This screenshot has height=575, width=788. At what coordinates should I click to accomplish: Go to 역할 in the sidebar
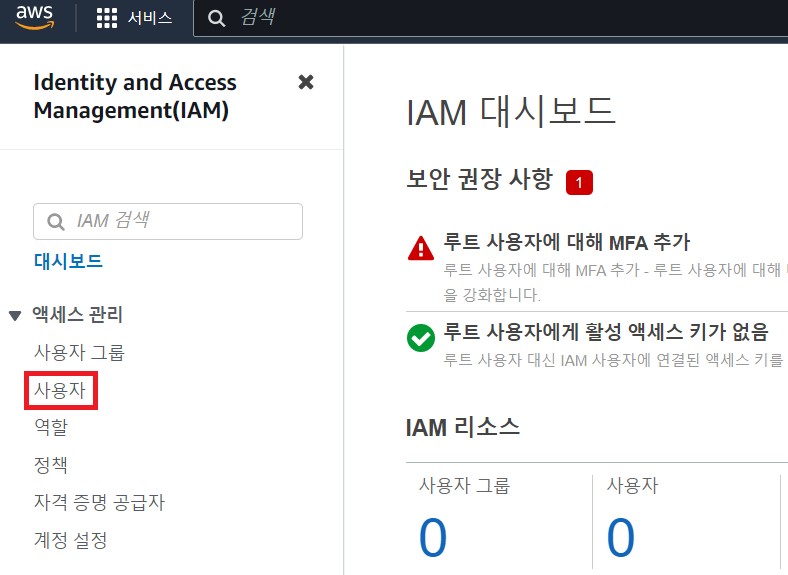51,427
